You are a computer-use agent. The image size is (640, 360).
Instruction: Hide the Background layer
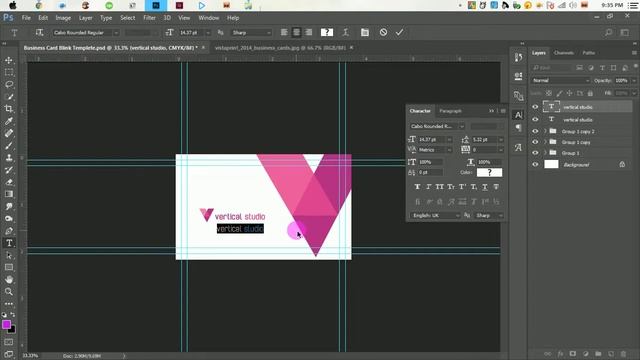pos(535,164)
